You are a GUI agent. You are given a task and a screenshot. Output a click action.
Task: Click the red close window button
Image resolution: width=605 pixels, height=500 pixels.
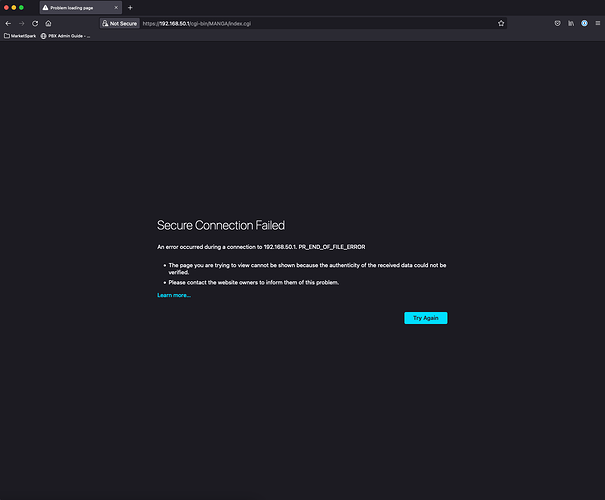[x=6, y=8]
